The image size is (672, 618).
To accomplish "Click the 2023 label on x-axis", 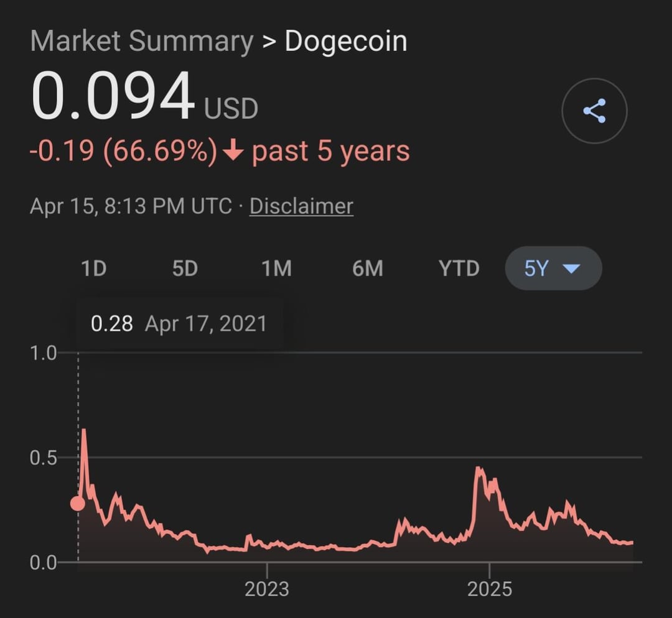I will (x=267, y=588).
